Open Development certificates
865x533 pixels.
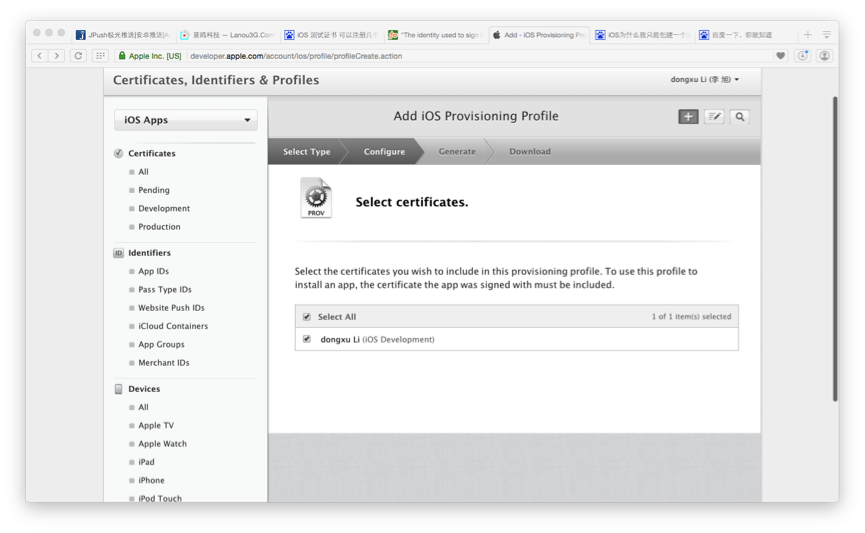click(x=164, y=208)
